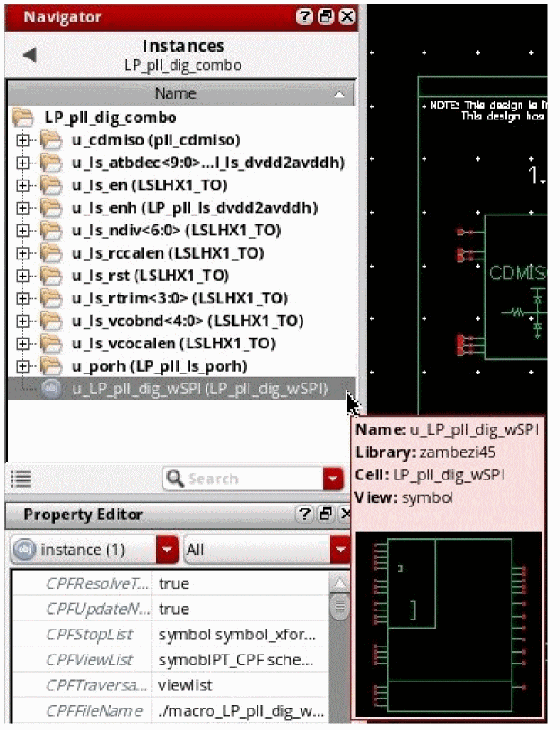Close the Navigator panel

pos(346,17)
